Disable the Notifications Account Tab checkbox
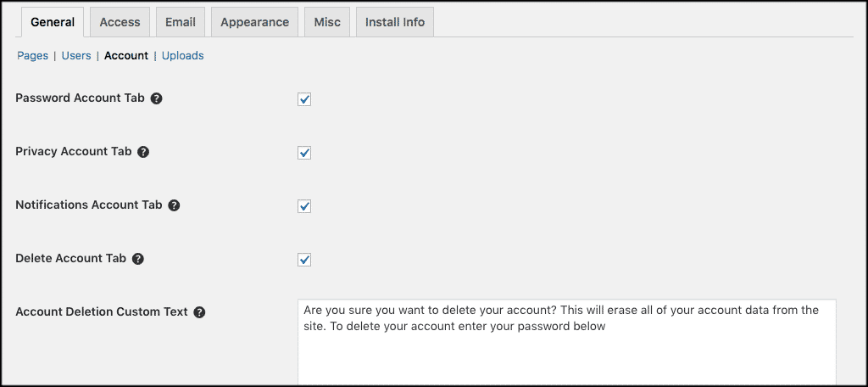 304,206
